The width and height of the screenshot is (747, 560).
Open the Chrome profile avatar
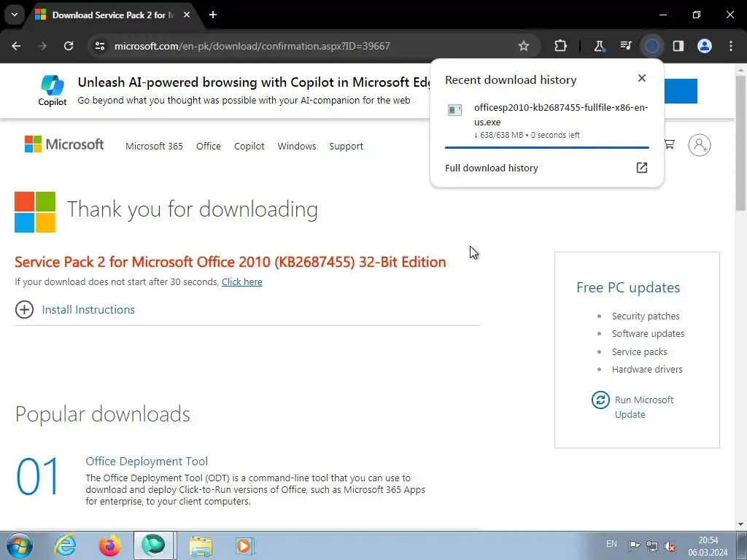[x=705, y=46]
